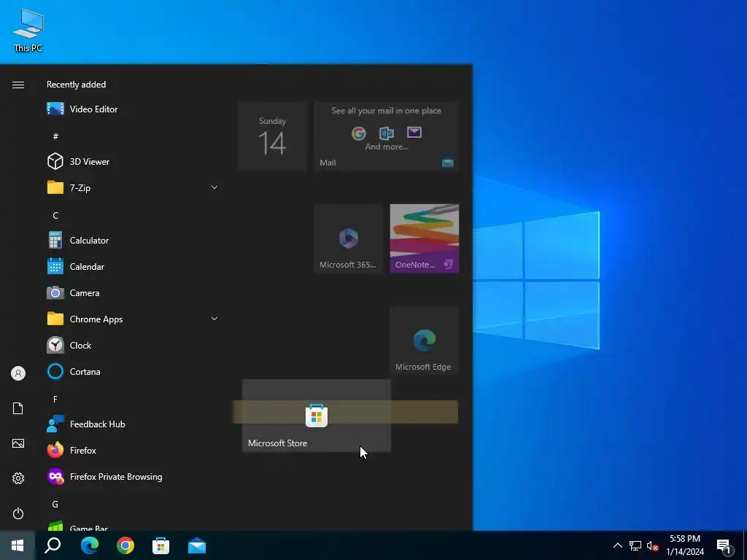Open the Sunday 14 calendar tile
Viewport: 747px width, 560px height.
click(273, 136)
